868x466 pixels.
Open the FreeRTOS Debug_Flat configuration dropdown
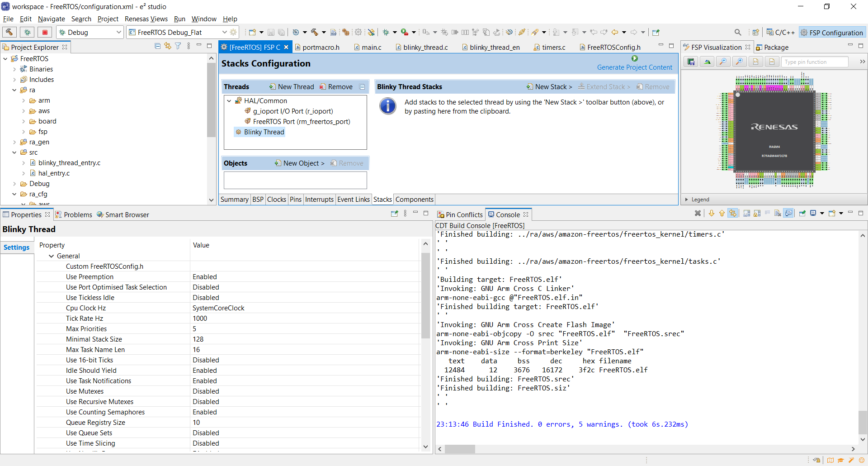click(x=224, y=32)
